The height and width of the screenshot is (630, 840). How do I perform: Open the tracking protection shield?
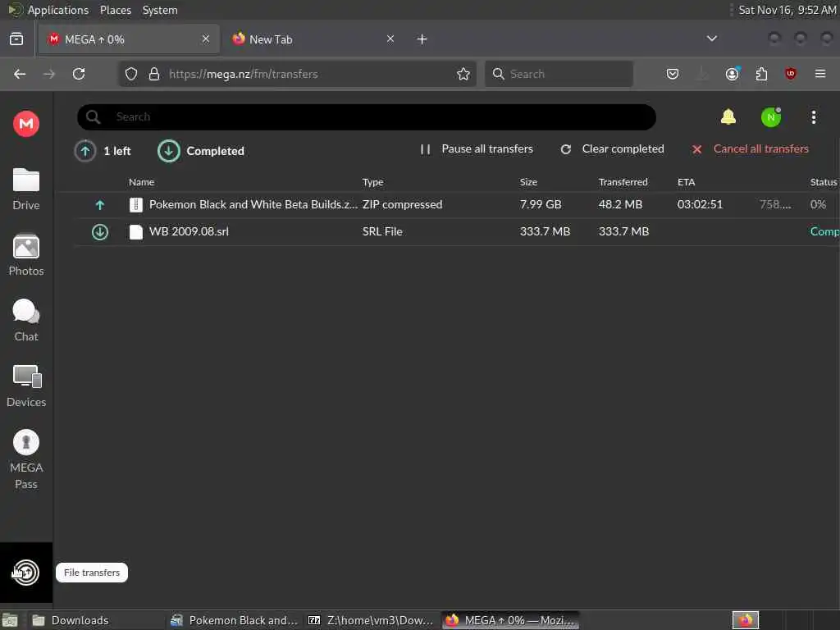pyautogui.click(x=131, y=74)
